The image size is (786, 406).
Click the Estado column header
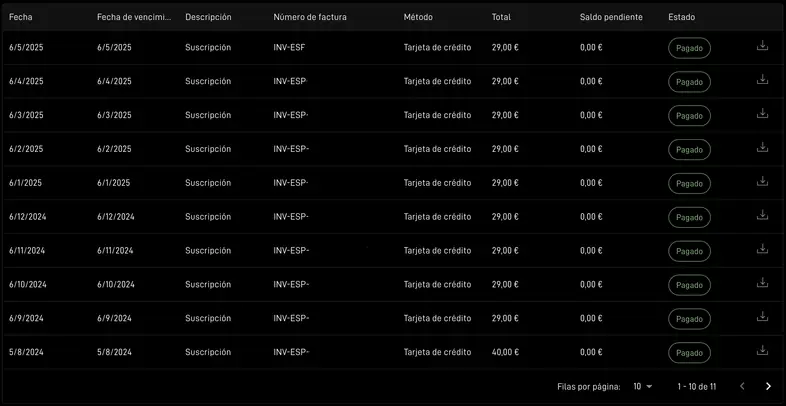click(x=682, y=17)
